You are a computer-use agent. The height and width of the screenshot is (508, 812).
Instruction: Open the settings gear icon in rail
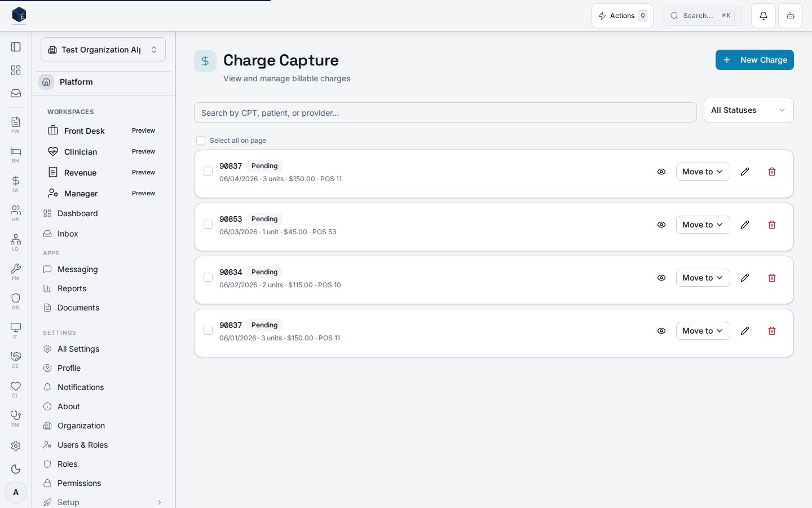[x=16, y=446]
